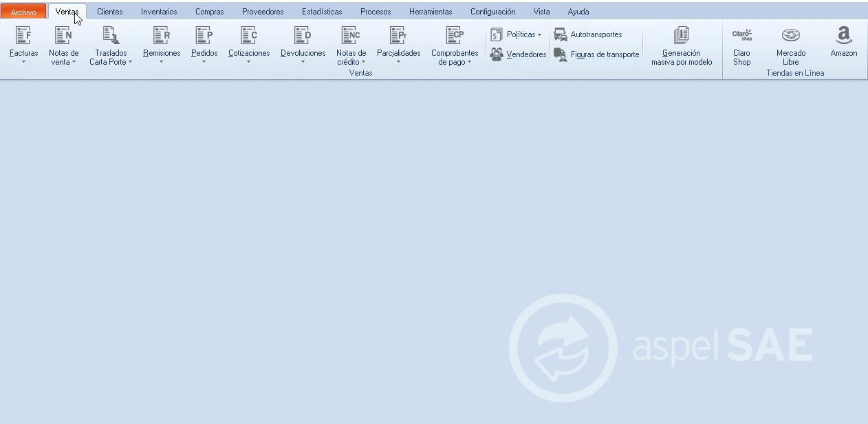
Task: Launch Generación masiva por modelo
Action: (682, 36)
